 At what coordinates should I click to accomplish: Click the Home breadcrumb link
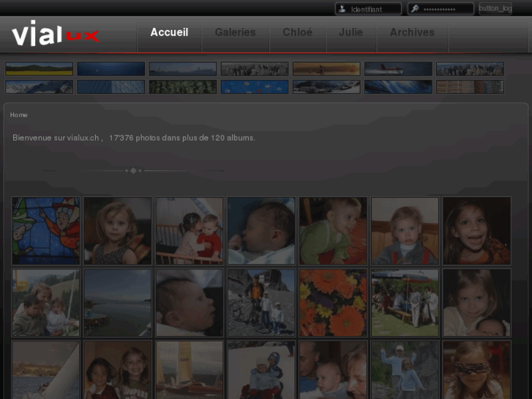click(x=19, y=115)
